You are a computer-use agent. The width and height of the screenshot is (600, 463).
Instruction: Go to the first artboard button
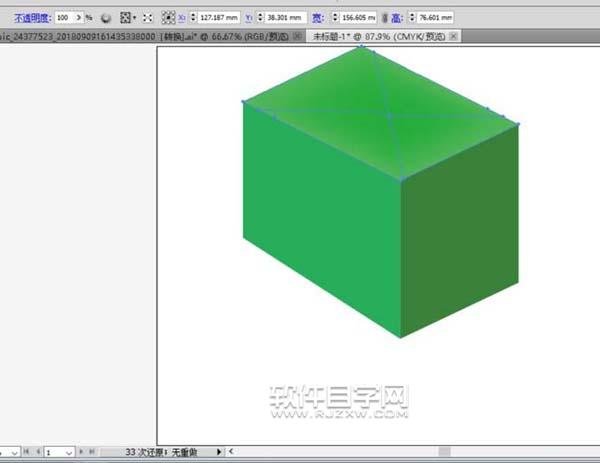pos(26,452)
